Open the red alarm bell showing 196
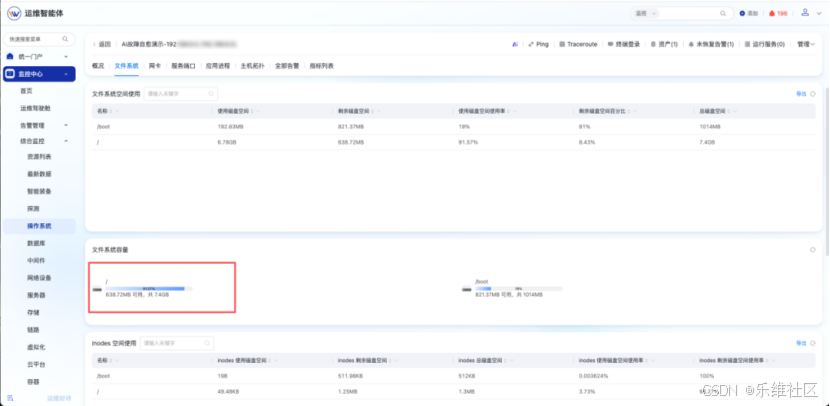 tap(772, 14)
